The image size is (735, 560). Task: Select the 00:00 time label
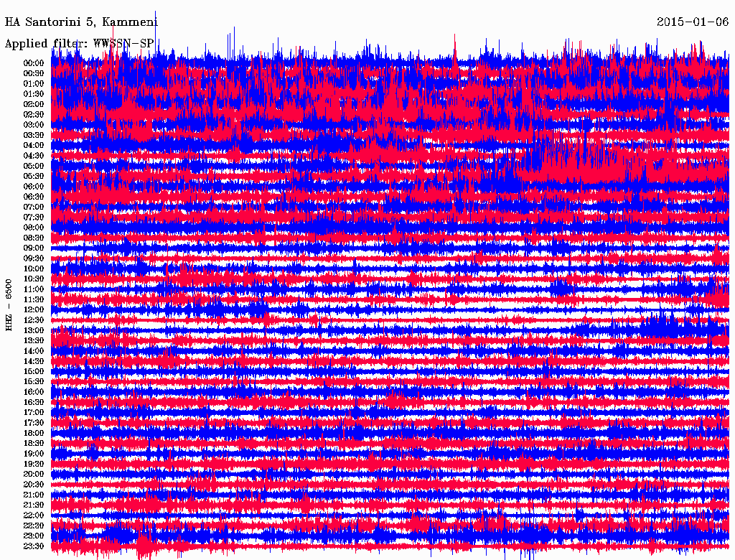click(x=34, y=63)
